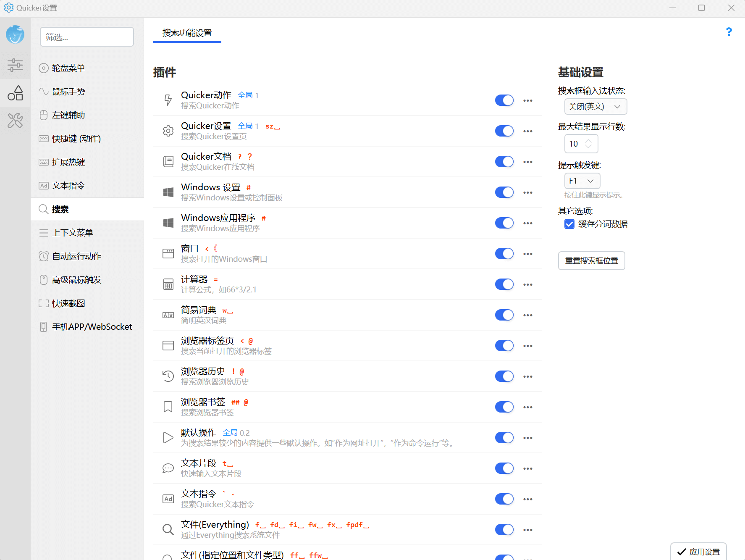
Task: Select 手机APP/WebSocket in sidebar
Action: click(87, 327)
